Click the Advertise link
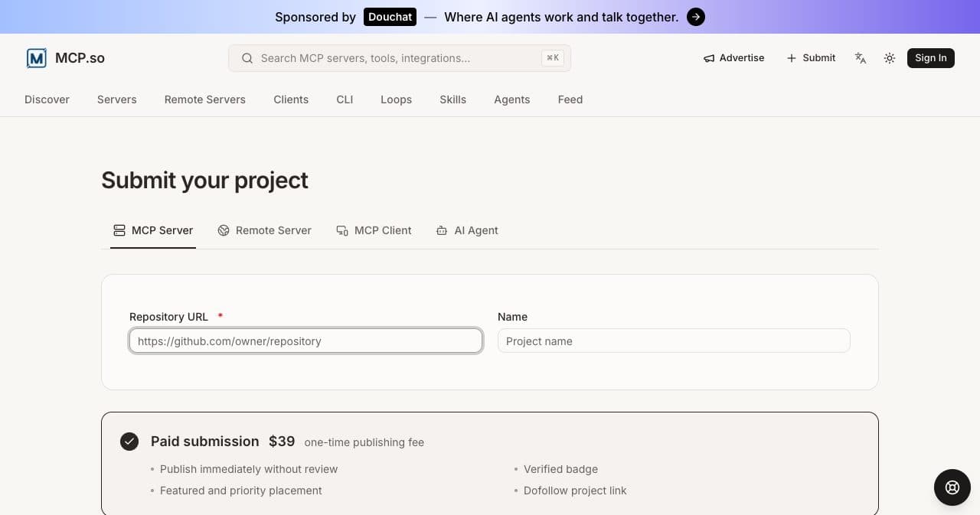 pos(733,58)
